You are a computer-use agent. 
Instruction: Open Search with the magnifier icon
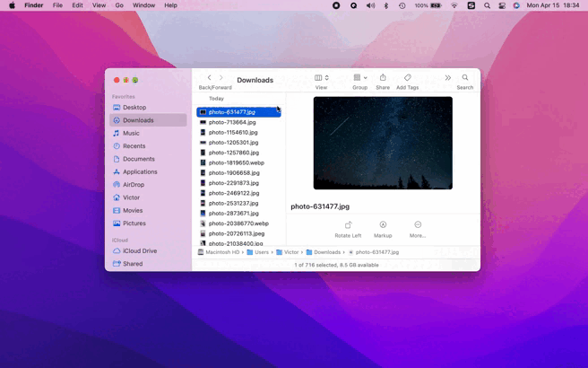pos(465,77)
